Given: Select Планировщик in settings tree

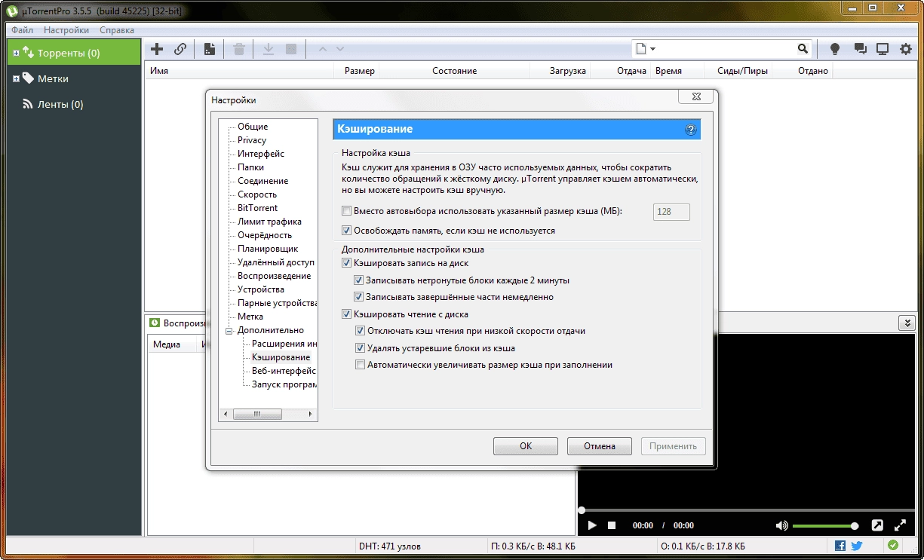Looking at the screenshot, I should [x=268, y=249].
